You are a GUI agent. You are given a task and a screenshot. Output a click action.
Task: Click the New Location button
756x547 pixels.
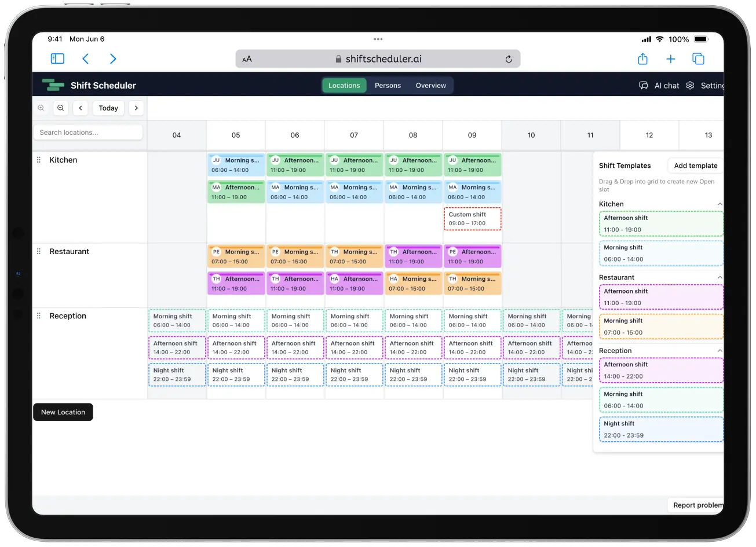click(63, 412)
